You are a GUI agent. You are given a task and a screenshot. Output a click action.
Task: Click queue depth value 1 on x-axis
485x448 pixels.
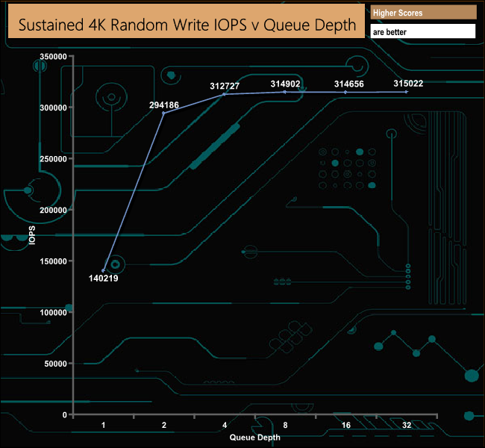tap(103, 425)
